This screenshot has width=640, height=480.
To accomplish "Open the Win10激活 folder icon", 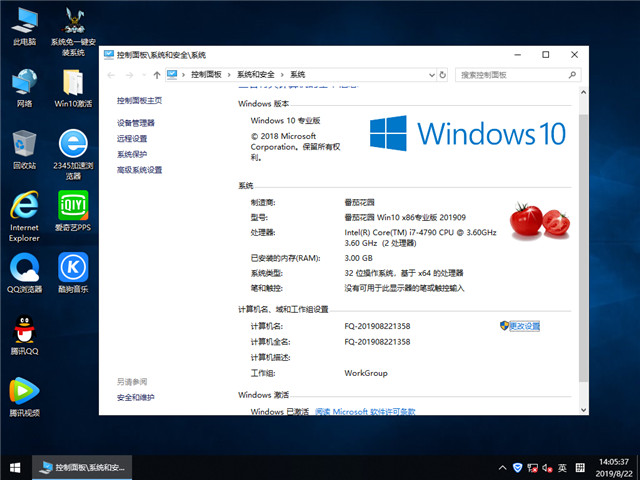I will pyautogui.click(x=73, y=89).
